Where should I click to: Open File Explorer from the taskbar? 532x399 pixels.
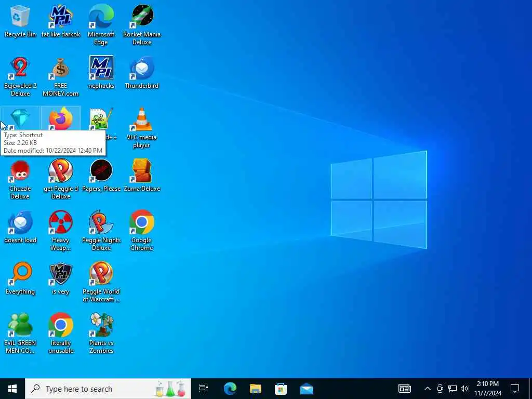255,389
